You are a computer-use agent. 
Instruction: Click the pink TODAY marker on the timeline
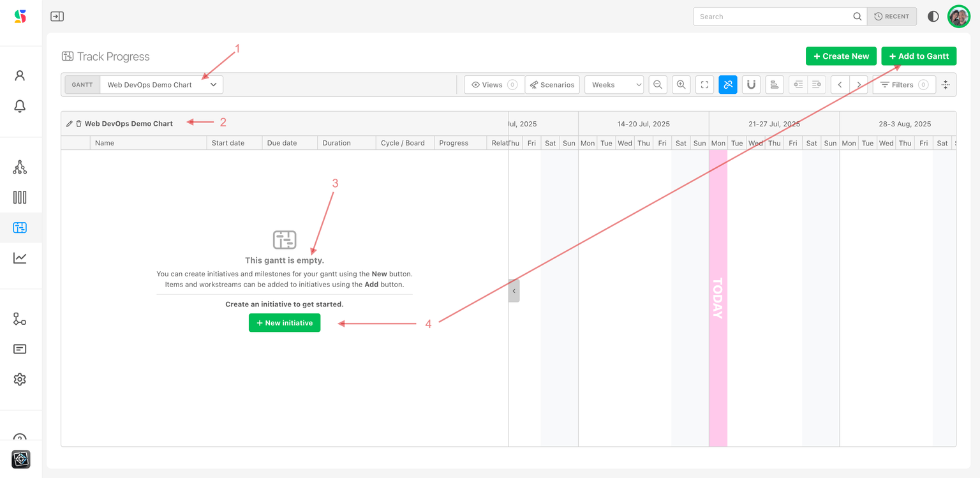pyautogui.click(x=718, y=297)
